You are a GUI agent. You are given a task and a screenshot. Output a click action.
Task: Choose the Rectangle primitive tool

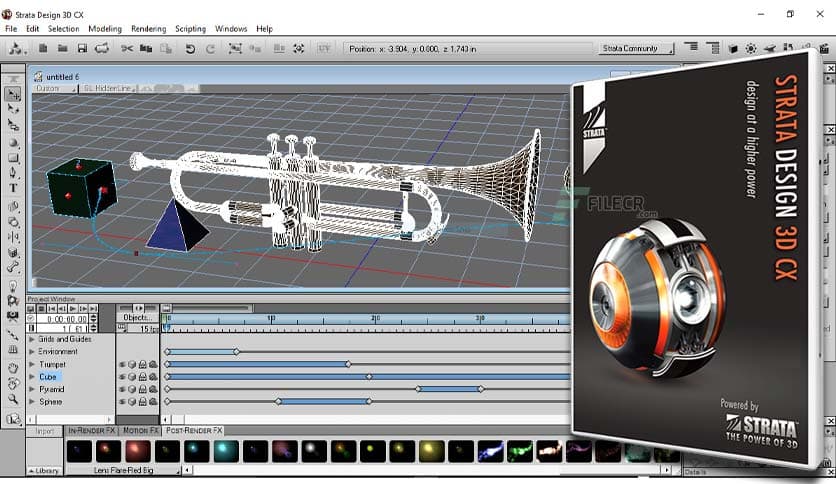[x=13, y=158]
